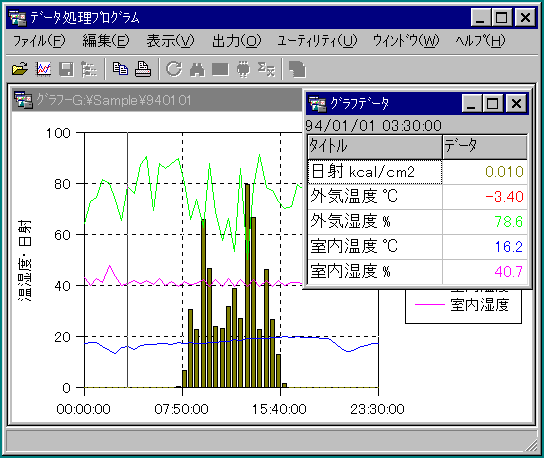
Task: Click the 15:40:00 x-axis label
Action: [x=279, y=409]
